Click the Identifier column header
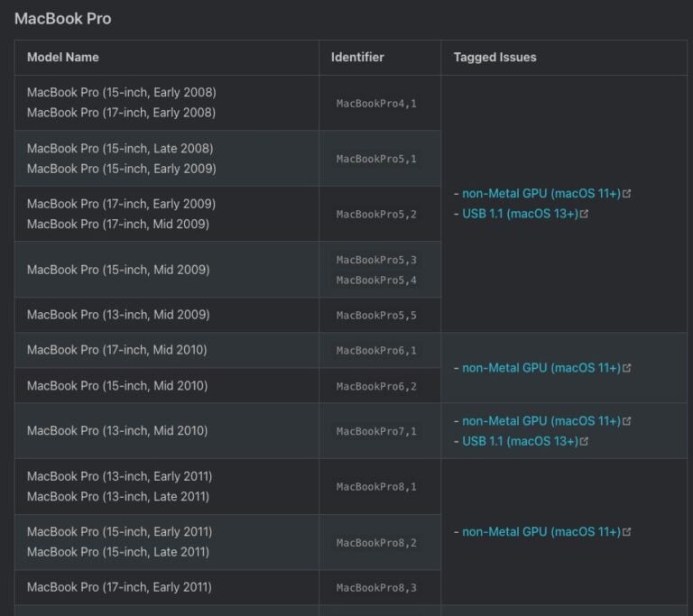 357,57
